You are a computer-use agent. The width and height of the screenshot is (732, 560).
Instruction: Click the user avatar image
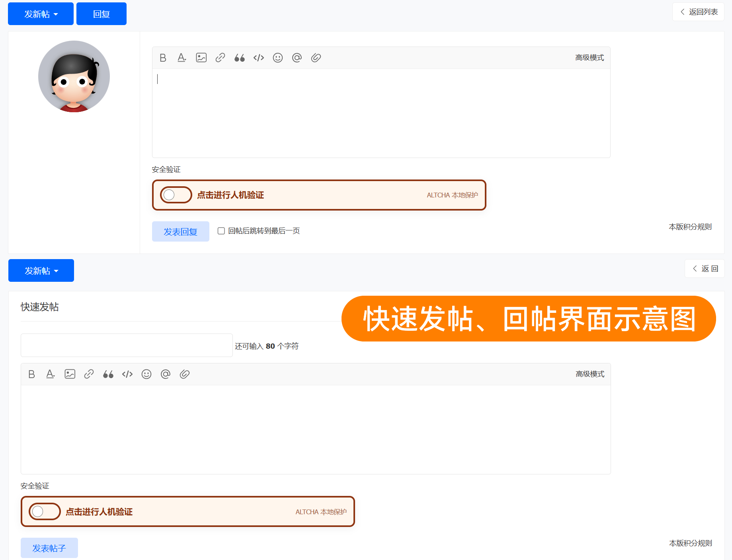(x=74, y=76)
